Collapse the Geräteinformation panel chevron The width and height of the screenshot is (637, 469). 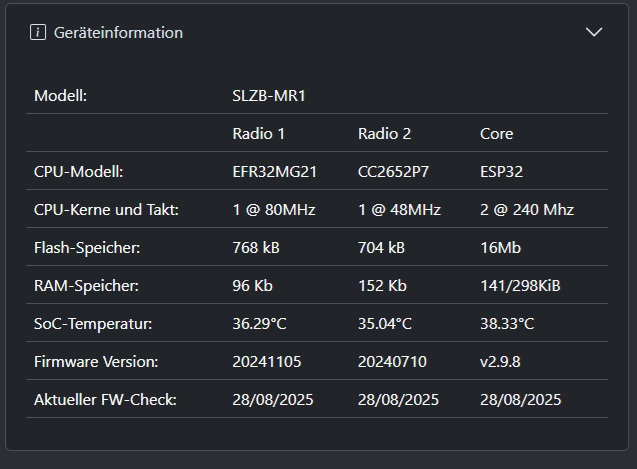click(x=594, y=32)
